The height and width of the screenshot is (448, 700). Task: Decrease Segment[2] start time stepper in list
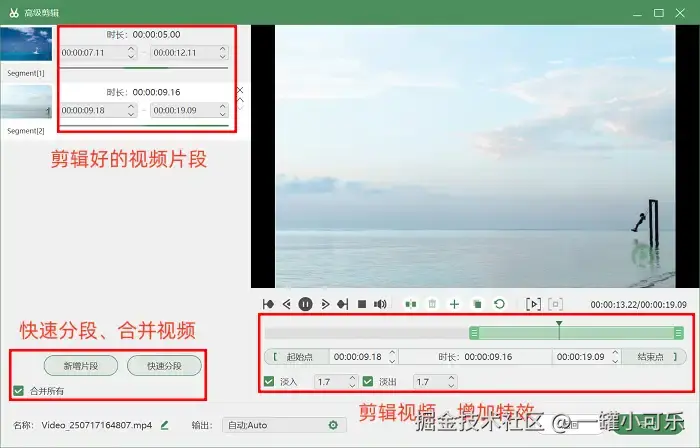[131, 114]
